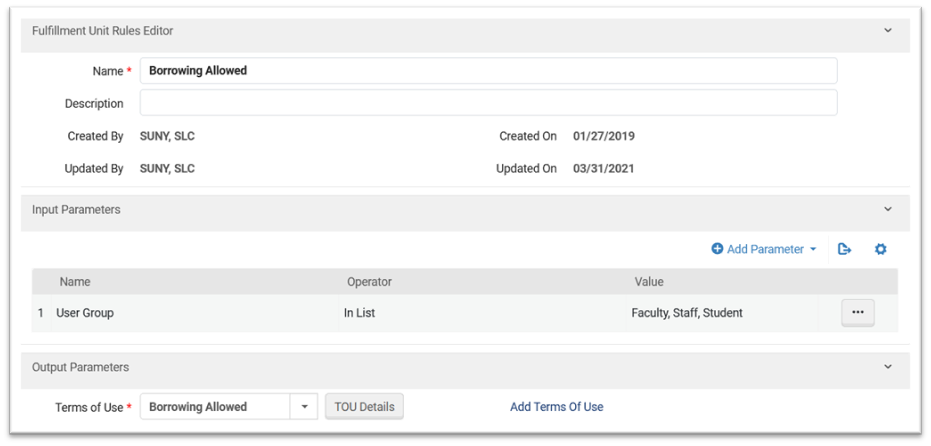Click into the Name input field
Screen dimensions: 931x446
488,71
